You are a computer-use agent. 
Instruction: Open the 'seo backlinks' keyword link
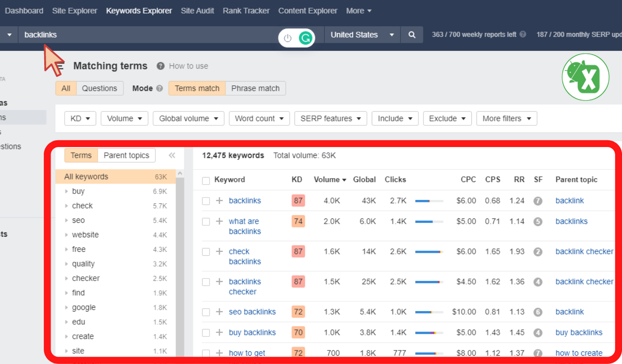252,312
